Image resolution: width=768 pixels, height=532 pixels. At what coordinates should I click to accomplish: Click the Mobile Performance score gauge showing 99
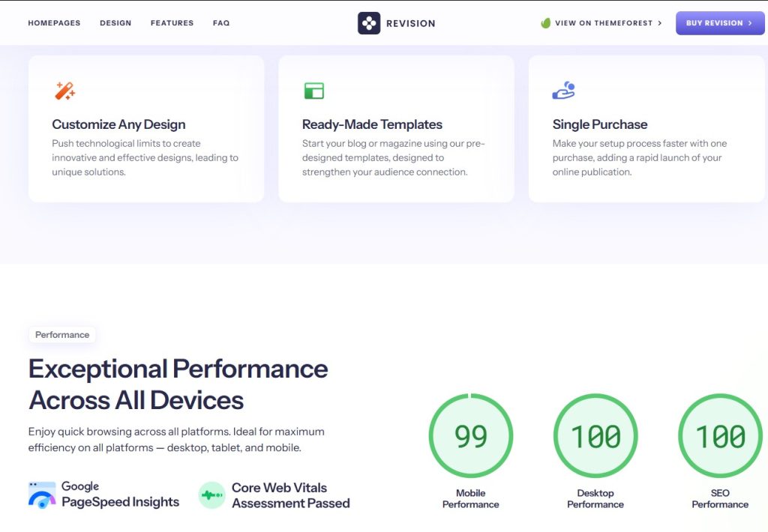pyautogui.click(x=470, y=435)
